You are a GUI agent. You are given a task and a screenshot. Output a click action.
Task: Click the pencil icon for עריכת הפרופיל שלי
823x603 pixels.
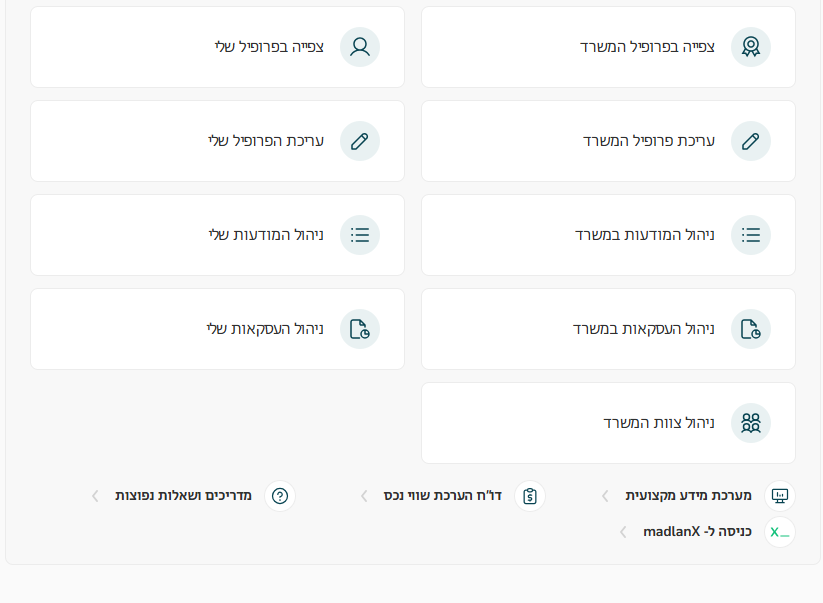pyautogui.click(x=359, y=141)
